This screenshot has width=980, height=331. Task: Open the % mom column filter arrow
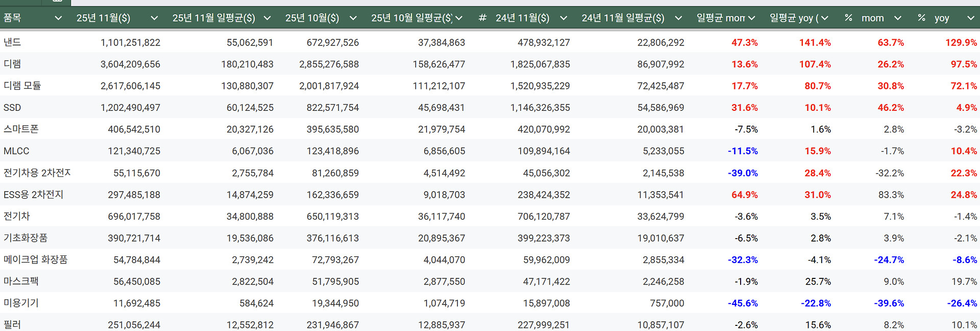(x=898, y=18)
